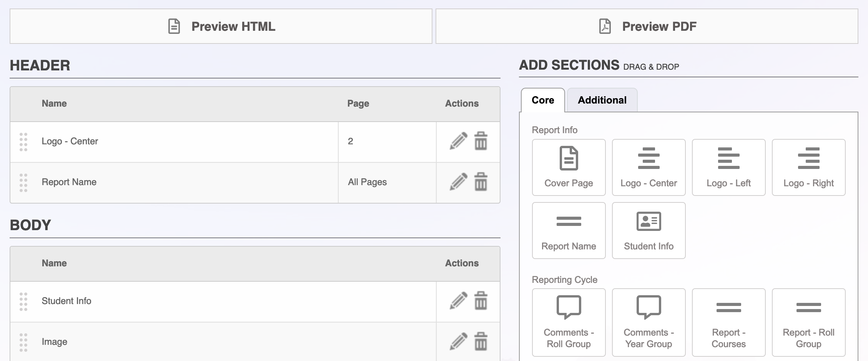
Task: Edit the Logo - Center header row
Action: [457, 141]
